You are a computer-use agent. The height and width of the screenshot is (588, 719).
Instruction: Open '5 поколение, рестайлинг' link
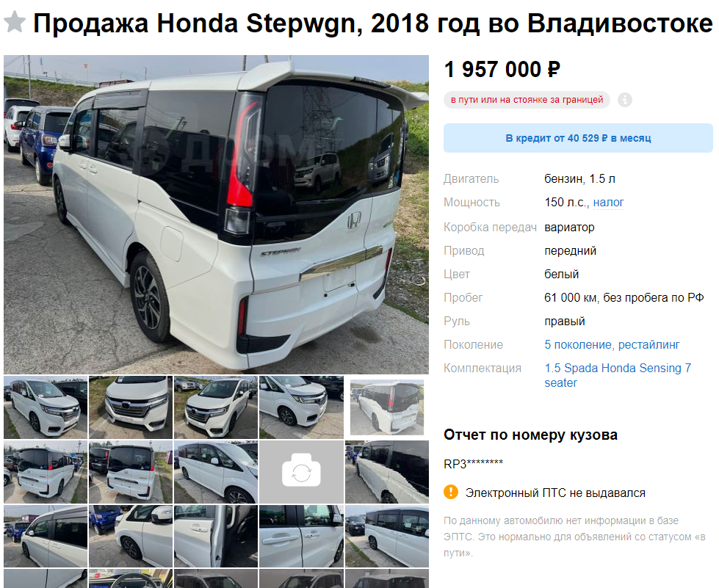coord(612,344)
